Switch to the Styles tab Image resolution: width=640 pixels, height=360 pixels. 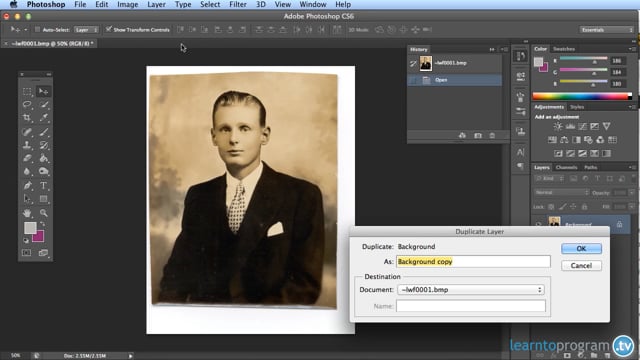click(577, 107)
